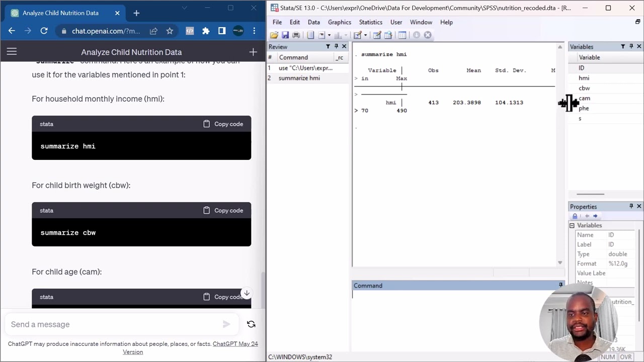Toggle the pin of the Variables panel
Viewport: 644px width, 362px height.
pyautogui.click(x=631, y=46)
